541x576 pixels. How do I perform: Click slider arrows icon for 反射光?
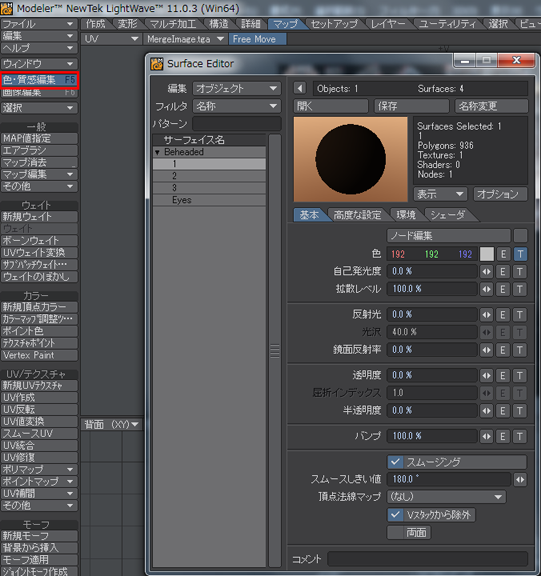(x=486, y=314)
